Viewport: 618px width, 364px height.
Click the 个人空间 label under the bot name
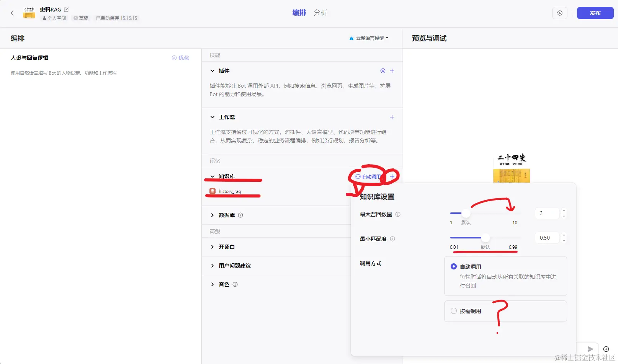point(54,18)
